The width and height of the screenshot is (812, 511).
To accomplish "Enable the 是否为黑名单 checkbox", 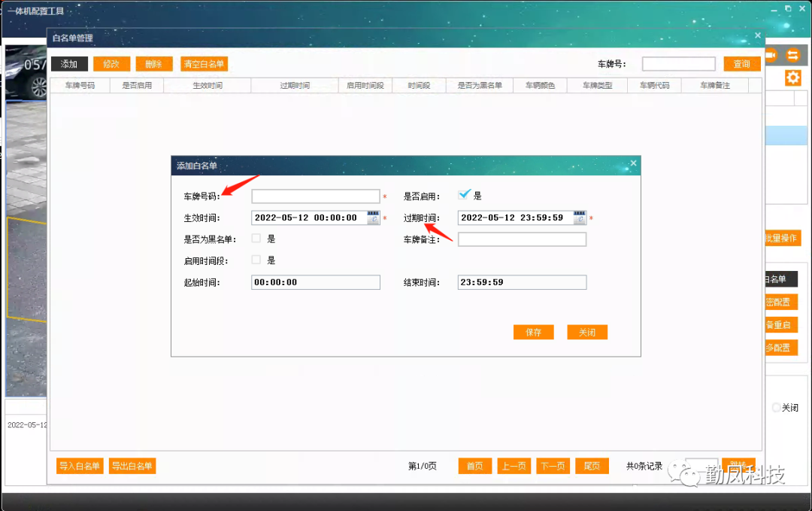I will (255, 239).
